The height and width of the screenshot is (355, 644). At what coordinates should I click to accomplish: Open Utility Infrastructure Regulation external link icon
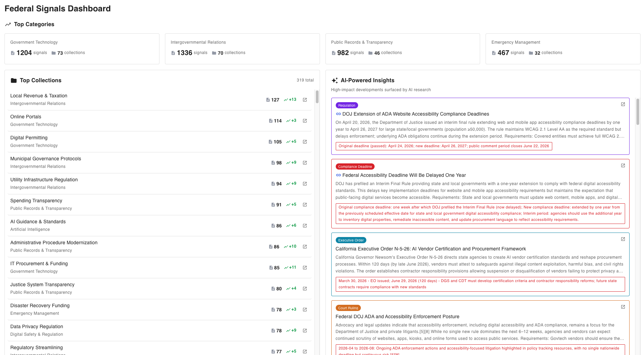pos(305,184)
